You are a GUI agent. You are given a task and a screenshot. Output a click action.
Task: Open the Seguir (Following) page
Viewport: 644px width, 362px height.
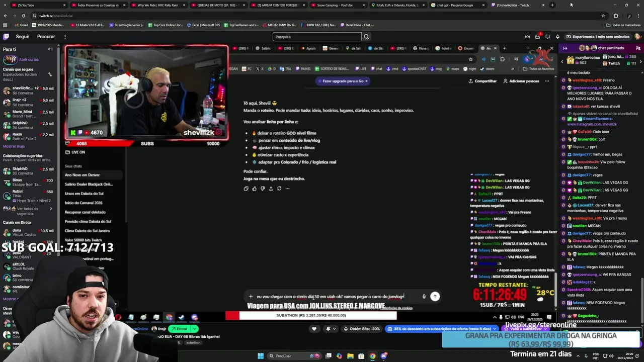click(22, 37)
